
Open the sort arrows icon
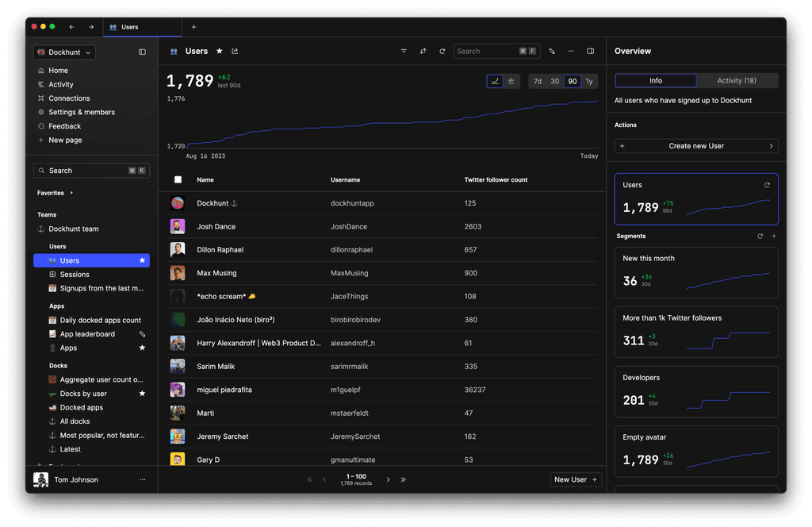click(423, 51)
